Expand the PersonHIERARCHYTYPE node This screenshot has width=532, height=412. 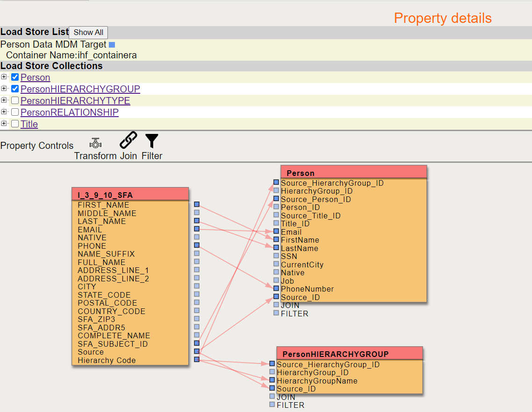[4, 100]
